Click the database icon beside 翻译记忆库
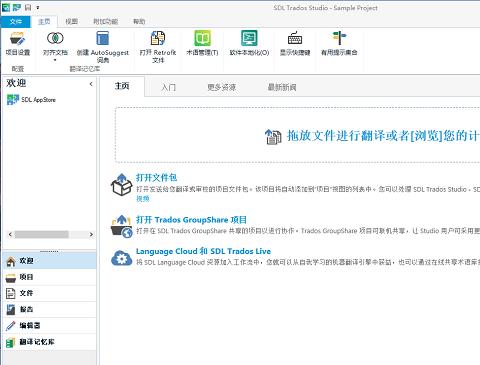480x365 pixels. (x=11, y=342)
